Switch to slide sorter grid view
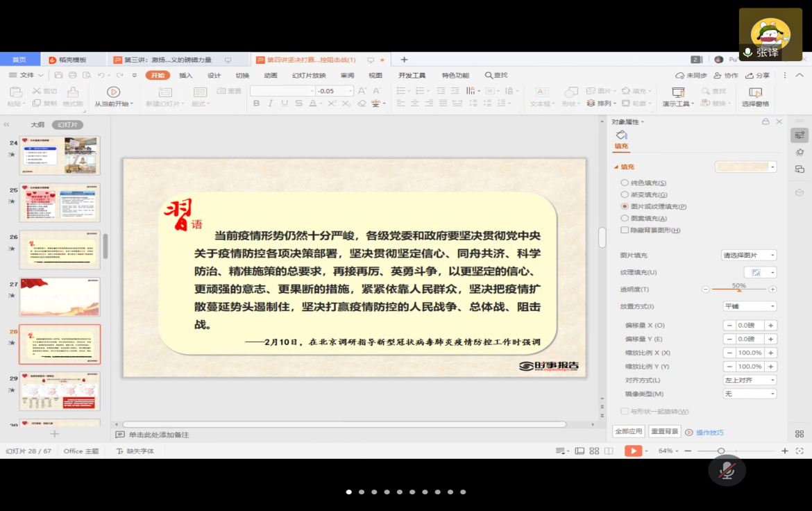 [594, 451]
